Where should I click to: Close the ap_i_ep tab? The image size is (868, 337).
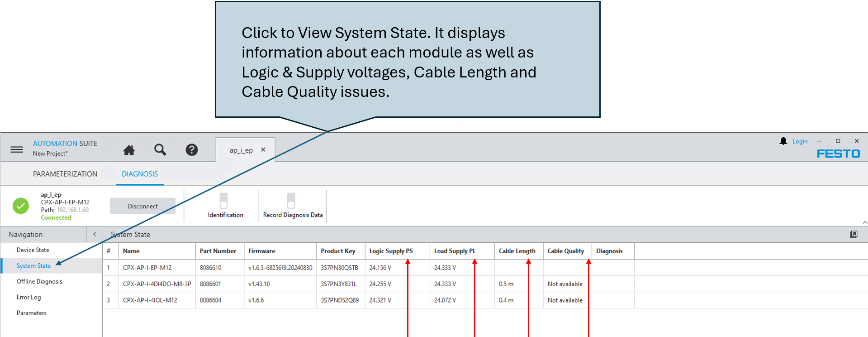tap(263, 150)
